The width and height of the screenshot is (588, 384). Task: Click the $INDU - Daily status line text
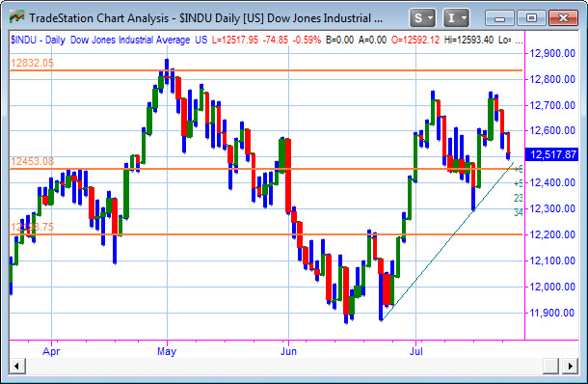click(x=38, y=40)
